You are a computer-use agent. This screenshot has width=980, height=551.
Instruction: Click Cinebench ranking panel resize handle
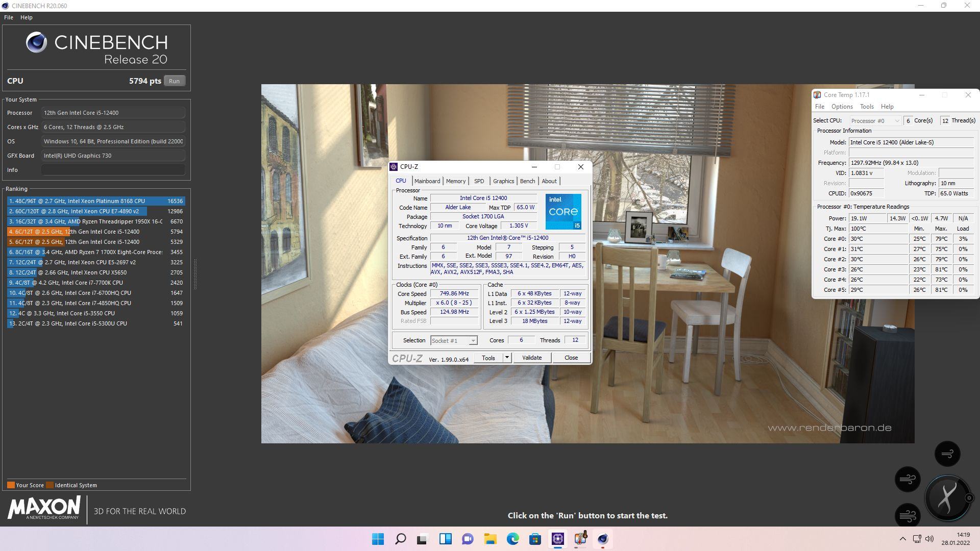194,273
